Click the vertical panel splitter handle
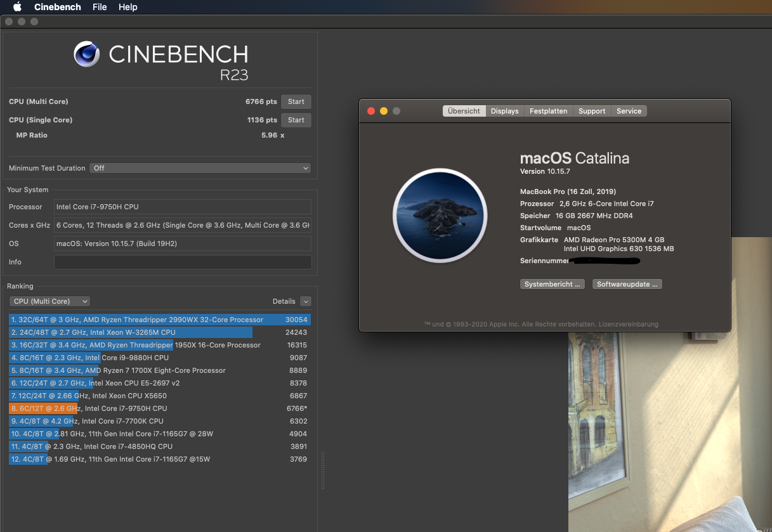 [x=322, y=470]
